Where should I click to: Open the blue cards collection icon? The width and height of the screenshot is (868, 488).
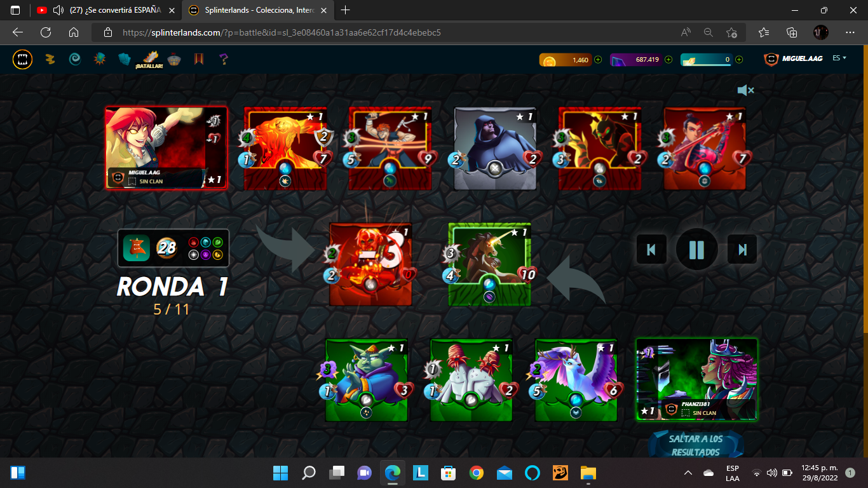click(125, 59)
